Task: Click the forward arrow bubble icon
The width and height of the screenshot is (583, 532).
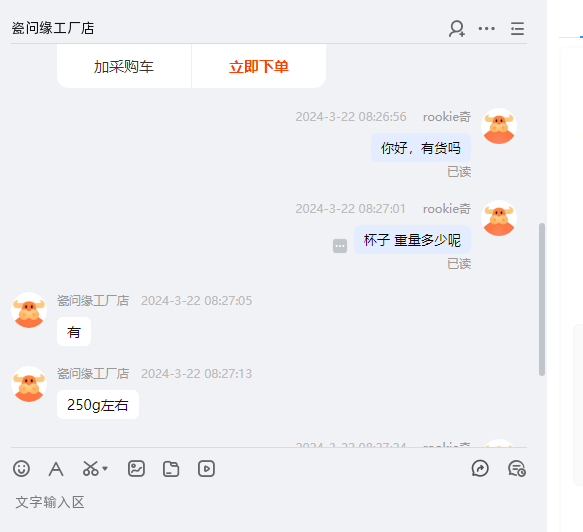Action: click(x=480, y=468)
